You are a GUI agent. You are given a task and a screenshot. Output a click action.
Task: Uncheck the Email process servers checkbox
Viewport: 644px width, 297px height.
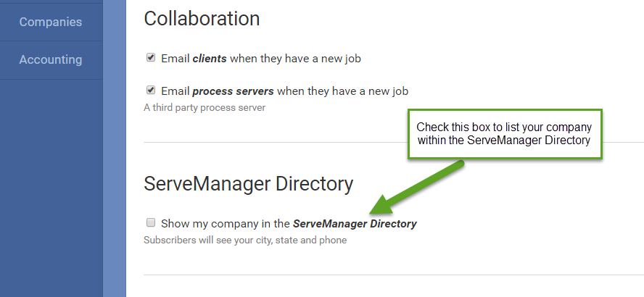[151, 91]
